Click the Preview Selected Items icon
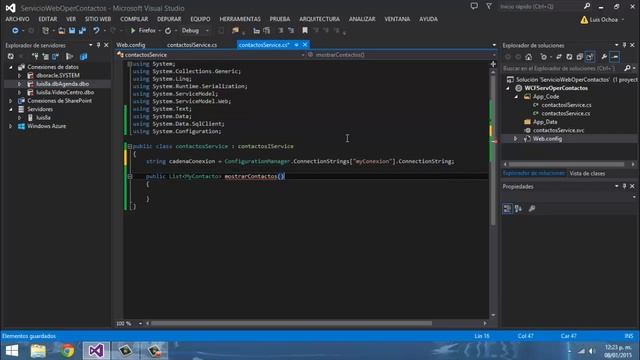Image resolution: width=640 pixels, height=360 pixels. click(615, 57)
